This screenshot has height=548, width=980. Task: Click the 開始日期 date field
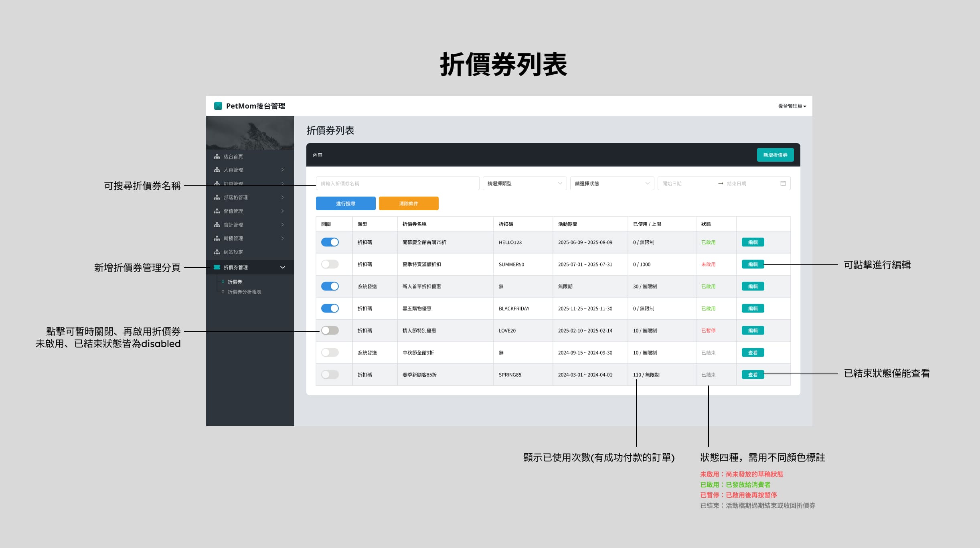click(688, 183)
